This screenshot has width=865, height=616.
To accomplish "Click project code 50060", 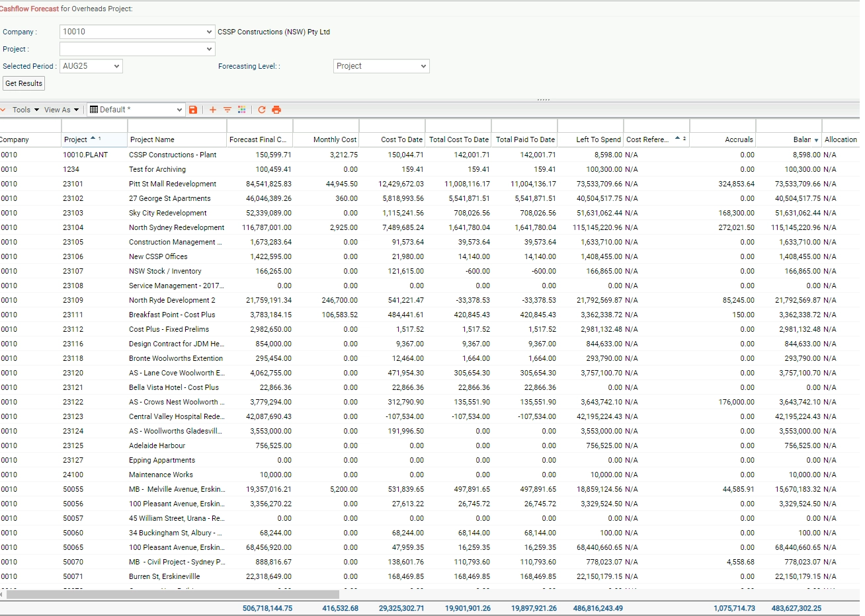I will click(x=73, y=533).
